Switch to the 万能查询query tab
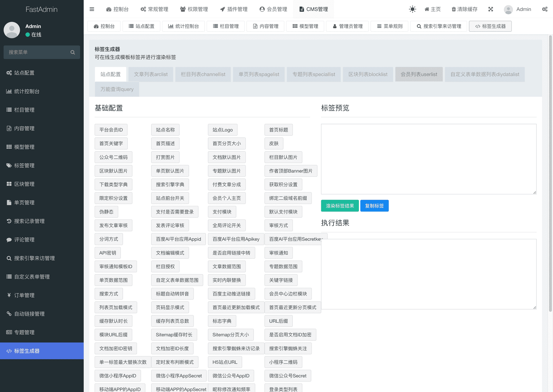The image size is (553, 392). click(117, 89)
